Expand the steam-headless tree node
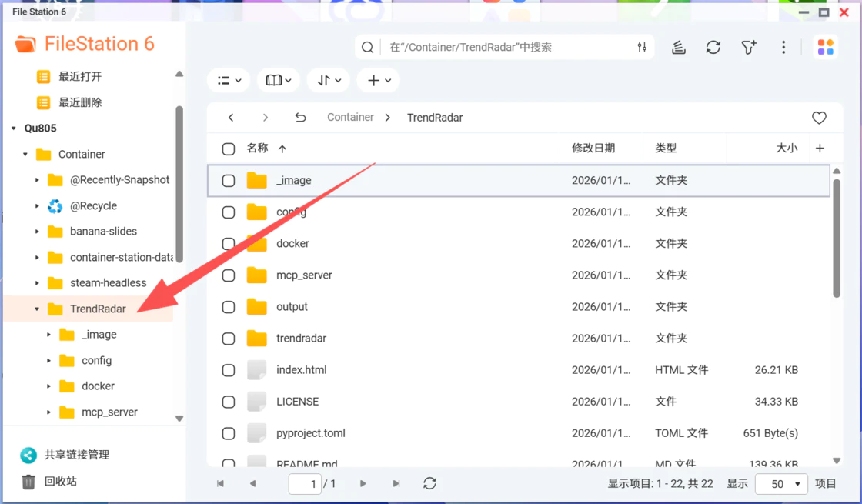This screenshot has height=504, width=862. 37,283
